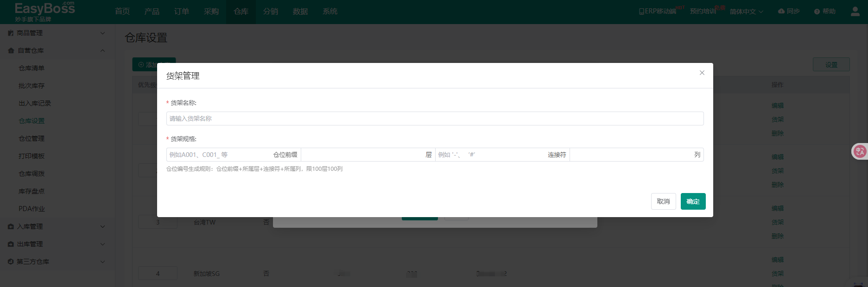868x287 pixels.
Task: Open 批次库存 in sidebar
Action: 32,86
